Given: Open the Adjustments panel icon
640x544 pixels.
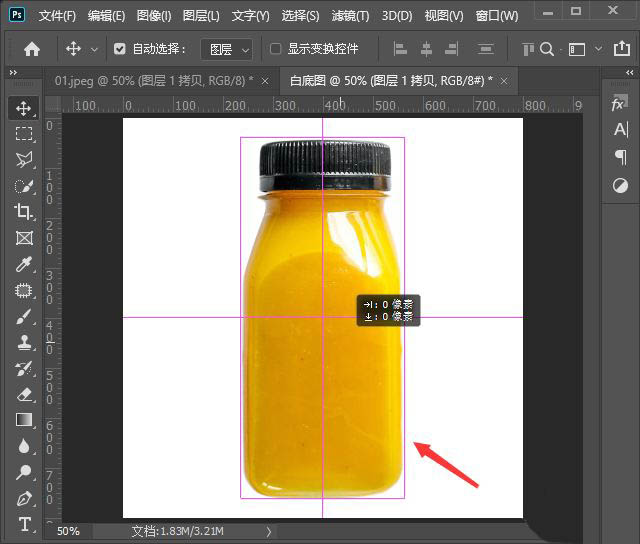Looking at the screenshot, I should (x=620, y=185).
